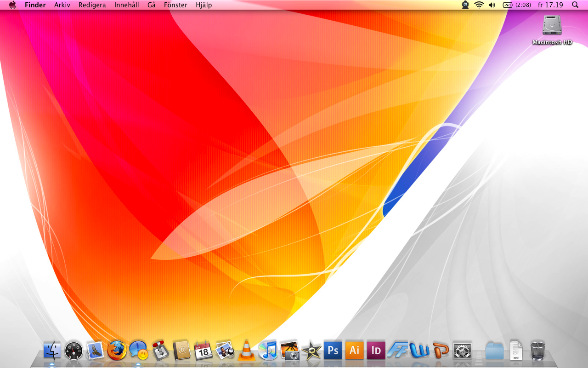Viewport: 588px width, 368px height.
Task: Open the Redigera menu
Action: [92, 5]
